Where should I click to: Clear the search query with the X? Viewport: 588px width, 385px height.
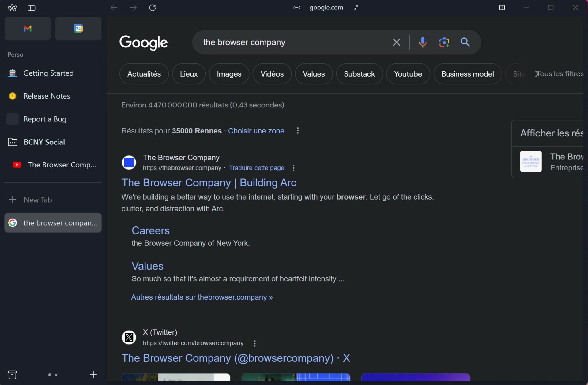(x=397, y=42)
